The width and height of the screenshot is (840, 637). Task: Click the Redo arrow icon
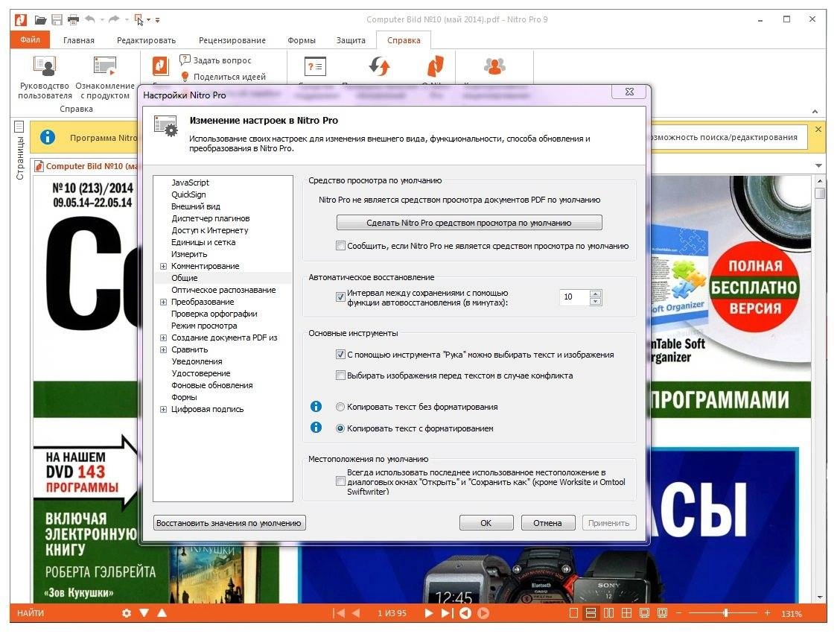tap(114, 20)
